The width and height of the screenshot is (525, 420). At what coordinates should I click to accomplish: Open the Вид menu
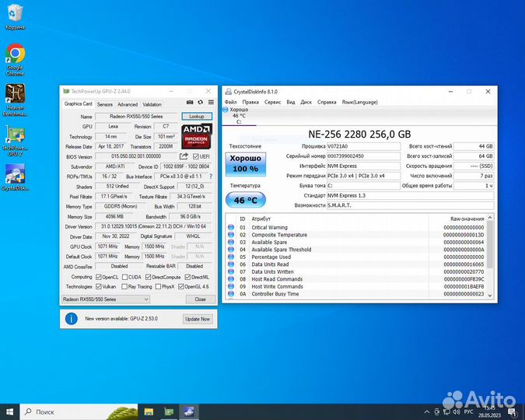click(291, 102)
